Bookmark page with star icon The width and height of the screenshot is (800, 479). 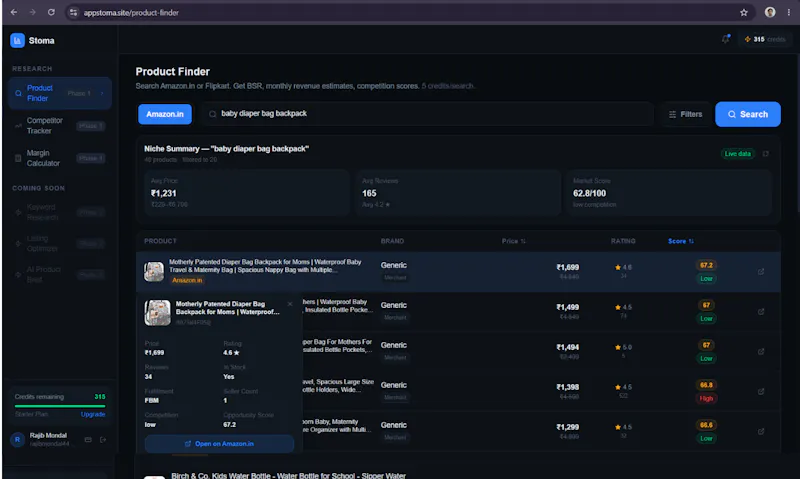pyautogui.click(x=743, y=12)
